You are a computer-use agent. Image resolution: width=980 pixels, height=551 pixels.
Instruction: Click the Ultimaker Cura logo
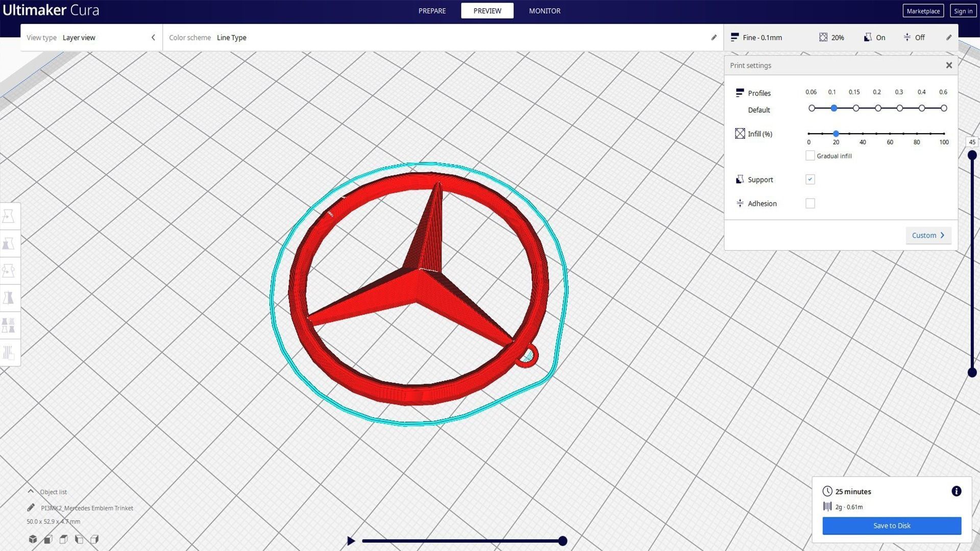pyautogui.click(x=51, y=10)
